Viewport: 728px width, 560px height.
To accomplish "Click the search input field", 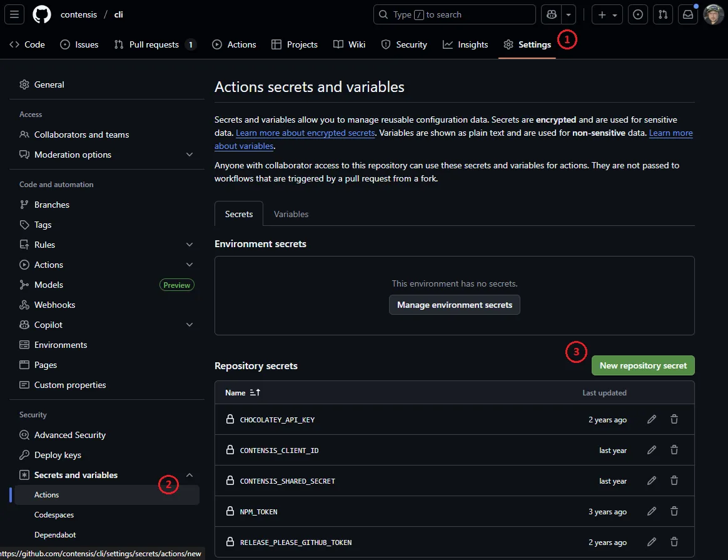I will 455,14.
